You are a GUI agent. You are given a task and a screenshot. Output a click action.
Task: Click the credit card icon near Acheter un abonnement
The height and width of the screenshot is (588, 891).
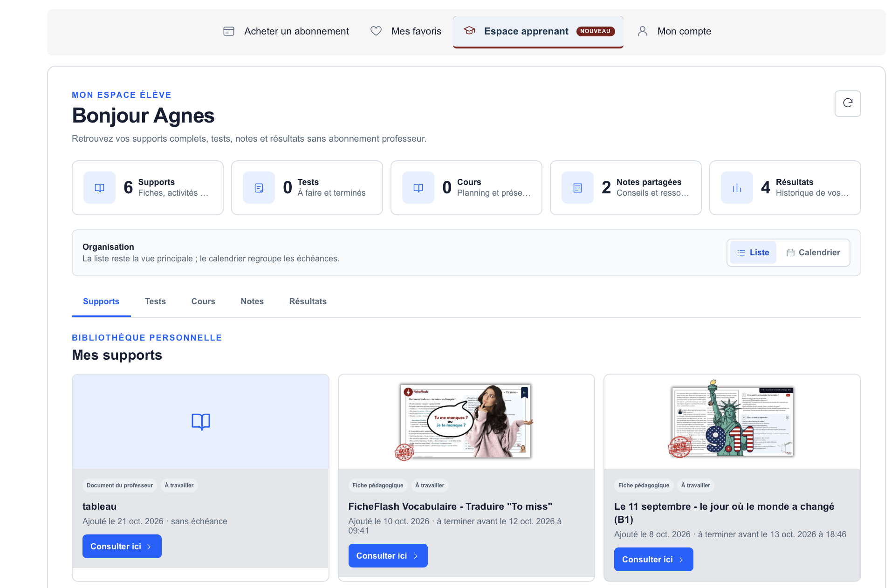pos(228,31)
